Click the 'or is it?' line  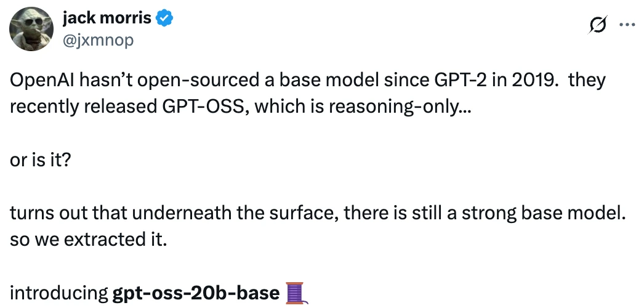pyautogui.click(x=41, y=160)
